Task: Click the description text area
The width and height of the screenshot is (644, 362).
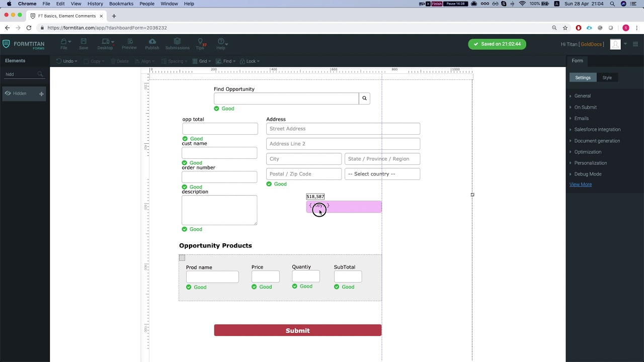Action: pyautogui.click(x=219, y=210)
